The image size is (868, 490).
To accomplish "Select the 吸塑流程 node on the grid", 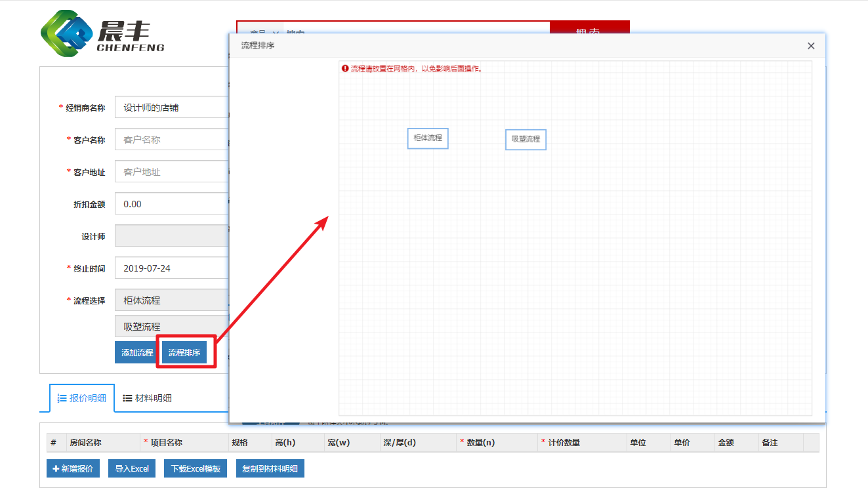I will coord(526,139).
